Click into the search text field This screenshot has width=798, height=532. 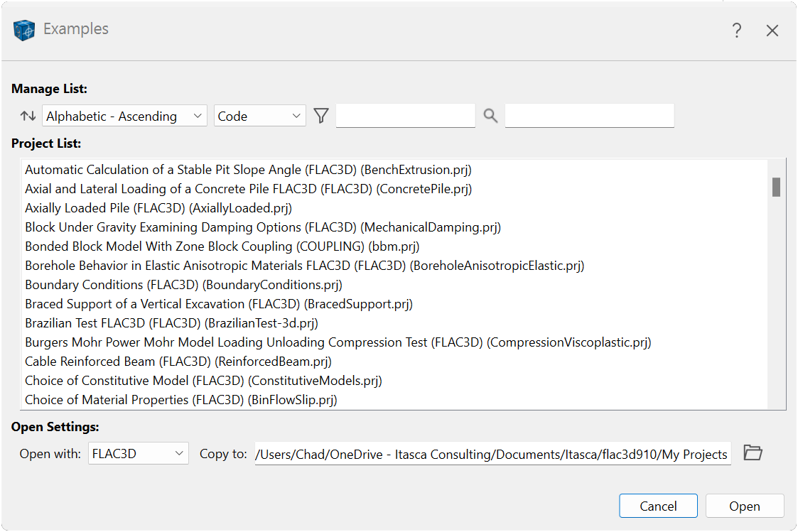[x=589, y=116]
